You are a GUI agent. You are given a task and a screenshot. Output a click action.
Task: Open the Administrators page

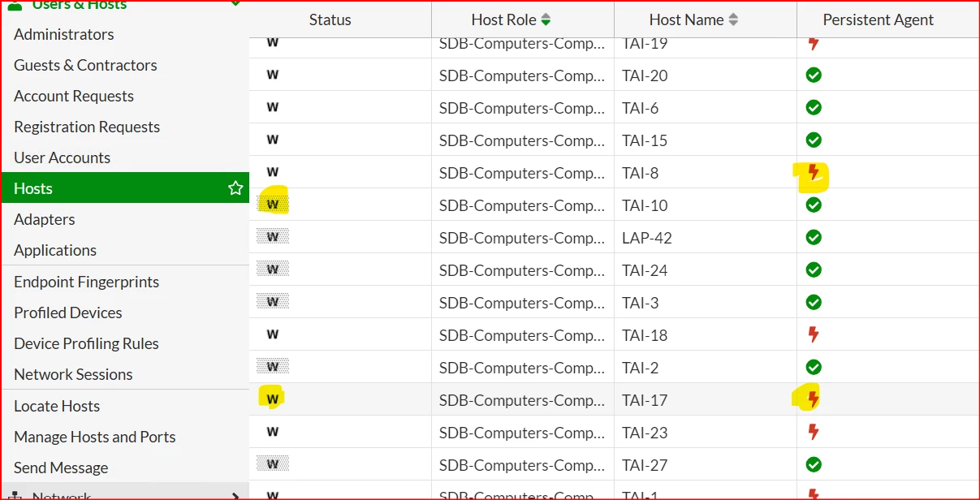click(64, 34)
